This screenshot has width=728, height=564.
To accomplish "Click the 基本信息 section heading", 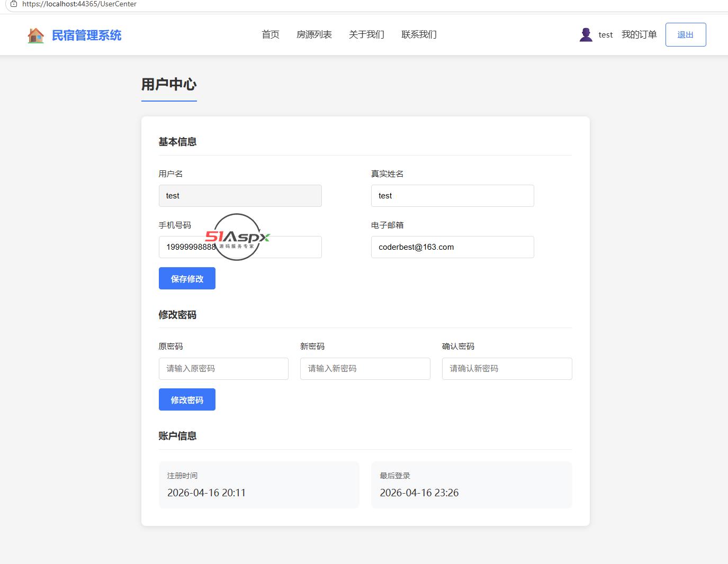I will 177,142.
